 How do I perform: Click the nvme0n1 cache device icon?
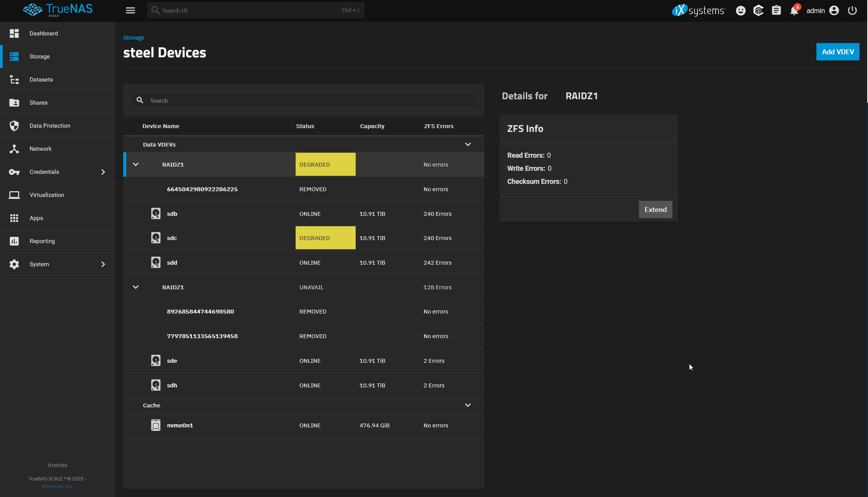click(156, 425)
